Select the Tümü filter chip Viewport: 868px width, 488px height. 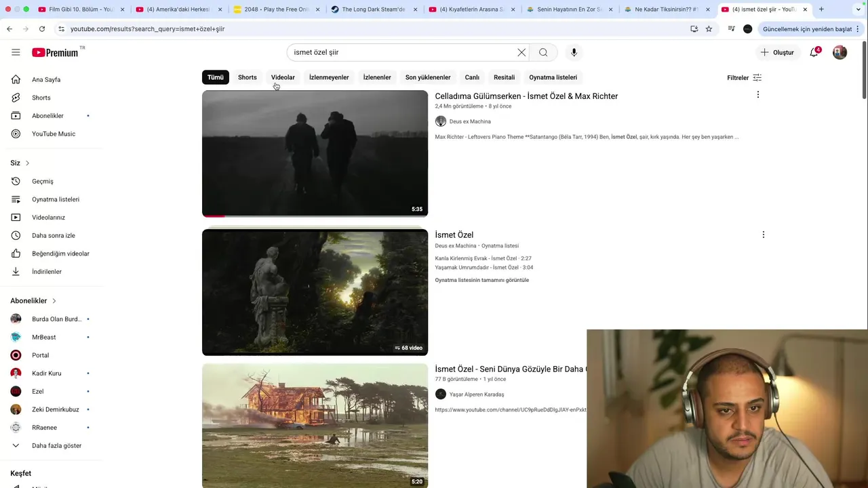click(x=216, y=77)
